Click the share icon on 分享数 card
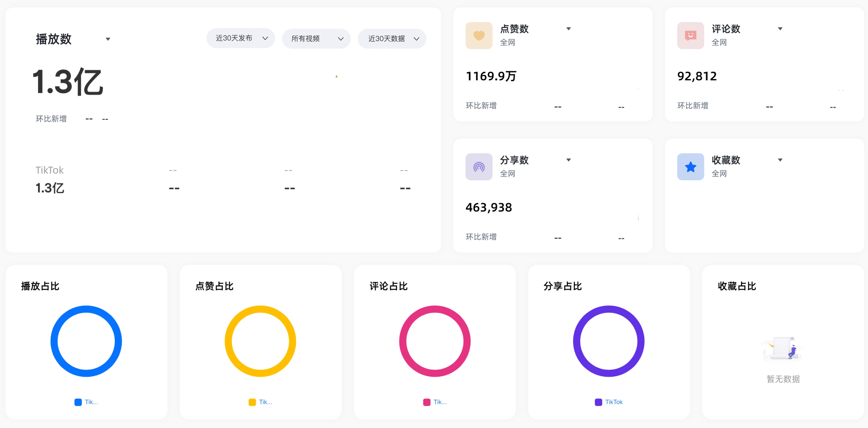 479,166
